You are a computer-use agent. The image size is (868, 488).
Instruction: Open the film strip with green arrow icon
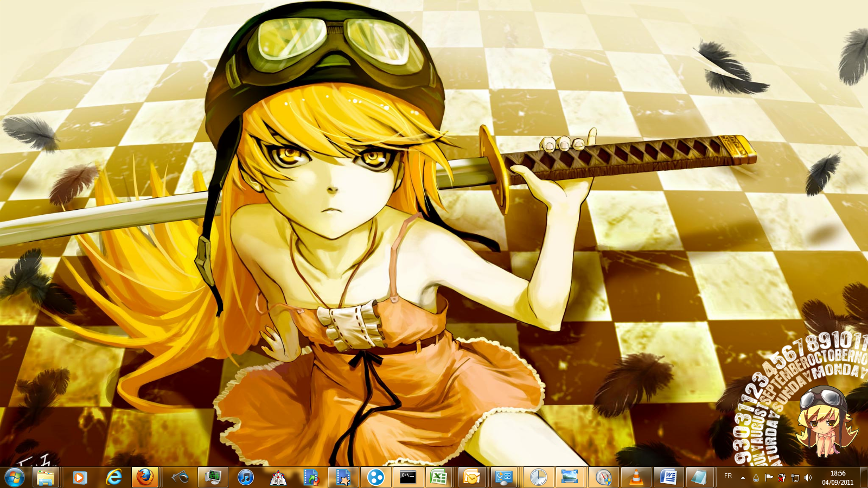pyautogui.click(x=311, y=477)
